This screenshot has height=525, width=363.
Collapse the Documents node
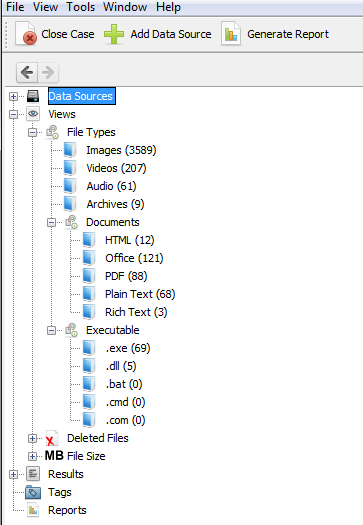coord(51,222)
